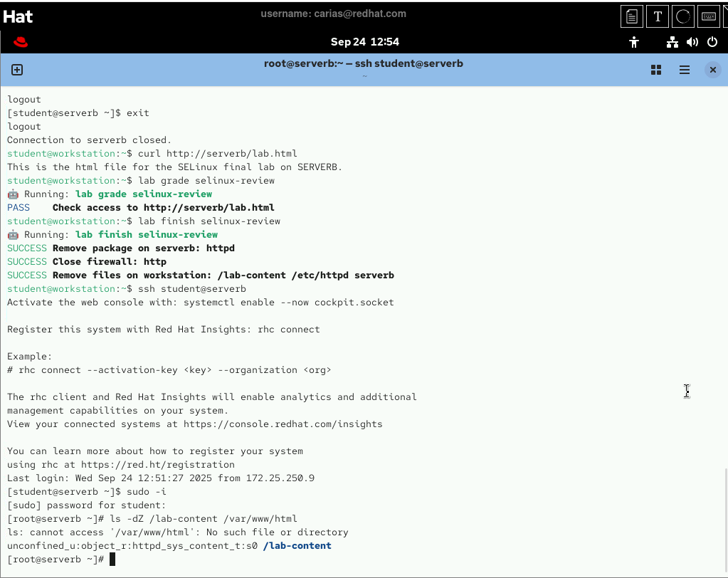Click 'You can learn more about how' line
The width and height of the screenshot is (728, 578).
point(155,451)
